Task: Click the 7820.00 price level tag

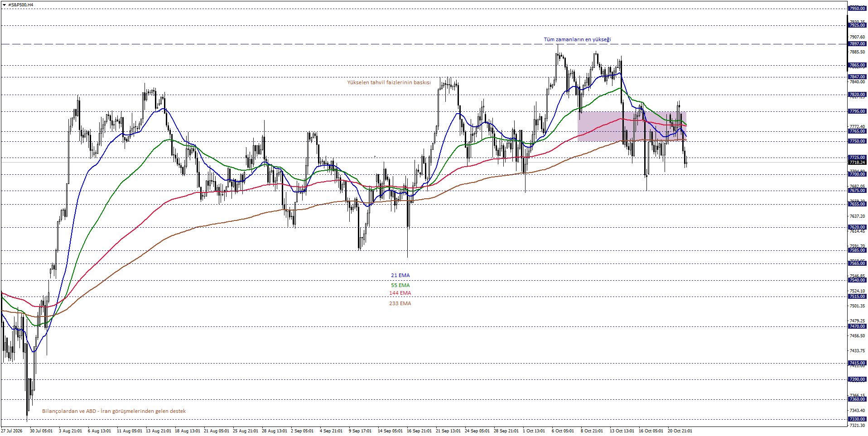Action: [857, 95]
